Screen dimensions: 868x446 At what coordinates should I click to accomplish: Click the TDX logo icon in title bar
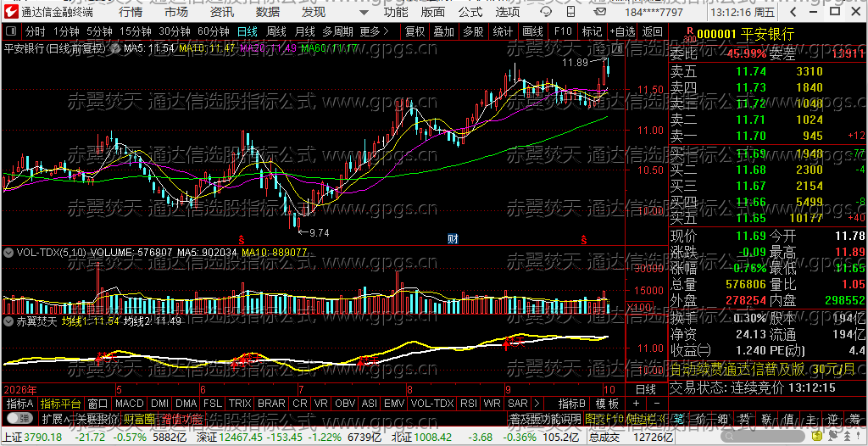click(10, 12)
